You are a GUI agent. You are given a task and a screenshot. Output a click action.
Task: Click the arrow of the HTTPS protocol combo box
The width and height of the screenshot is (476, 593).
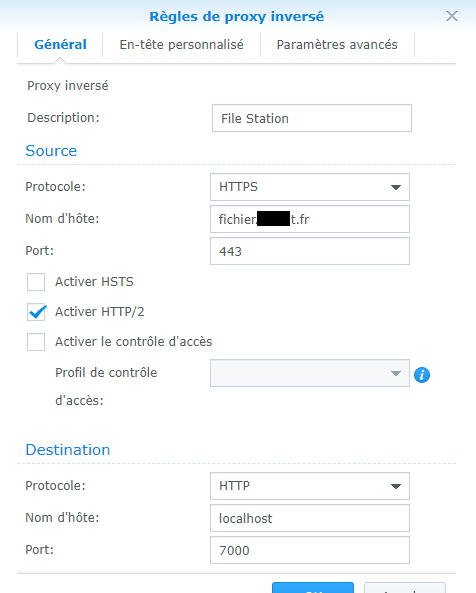tap(395, 187)
